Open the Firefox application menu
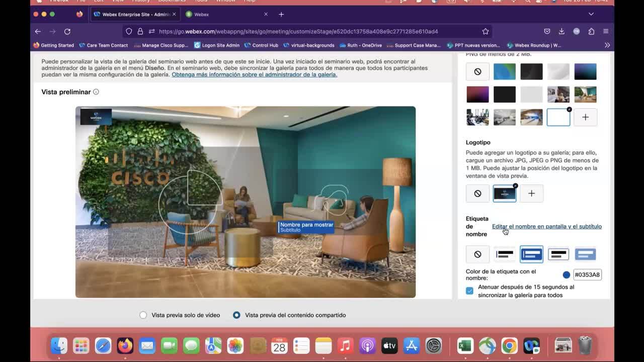 [606, 31]
